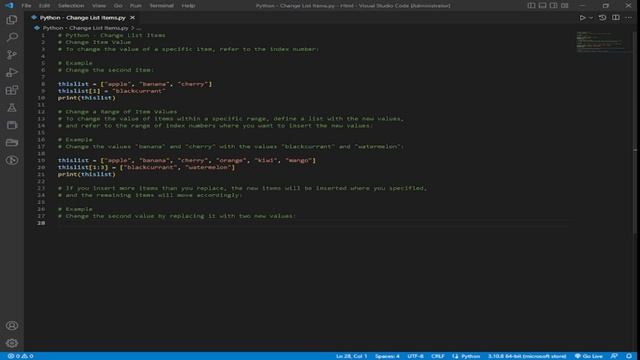The image size is (640, 360).
Task: Open the Testing flask view
Action: (12, 107)
